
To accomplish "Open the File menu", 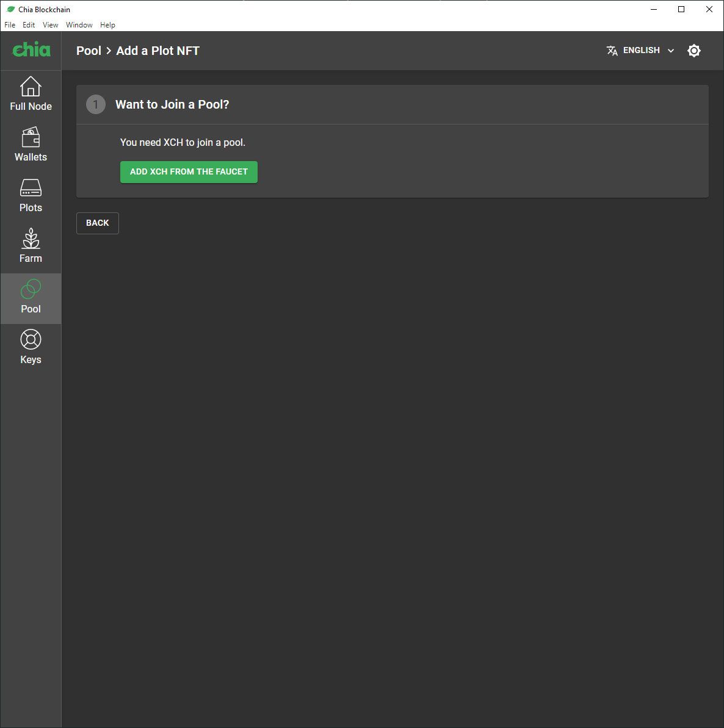I will [x=10, y=25].
